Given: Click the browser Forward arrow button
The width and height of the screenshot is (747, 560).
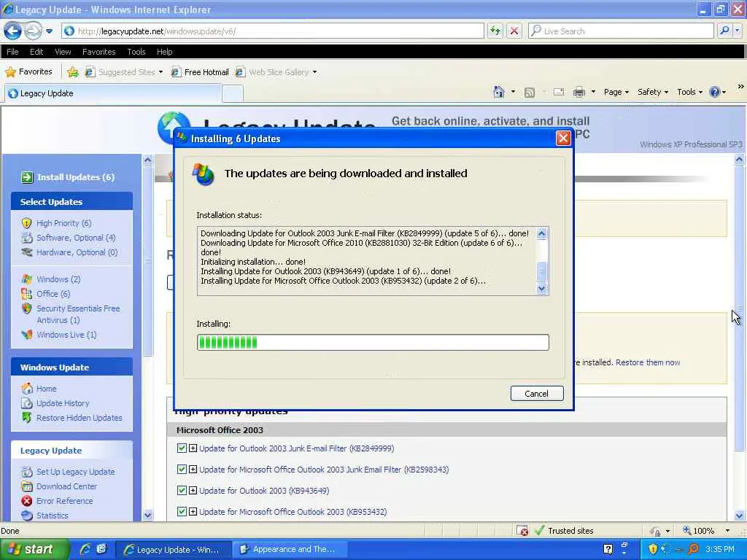Looking at the screenshot, I should coord(32,31).
